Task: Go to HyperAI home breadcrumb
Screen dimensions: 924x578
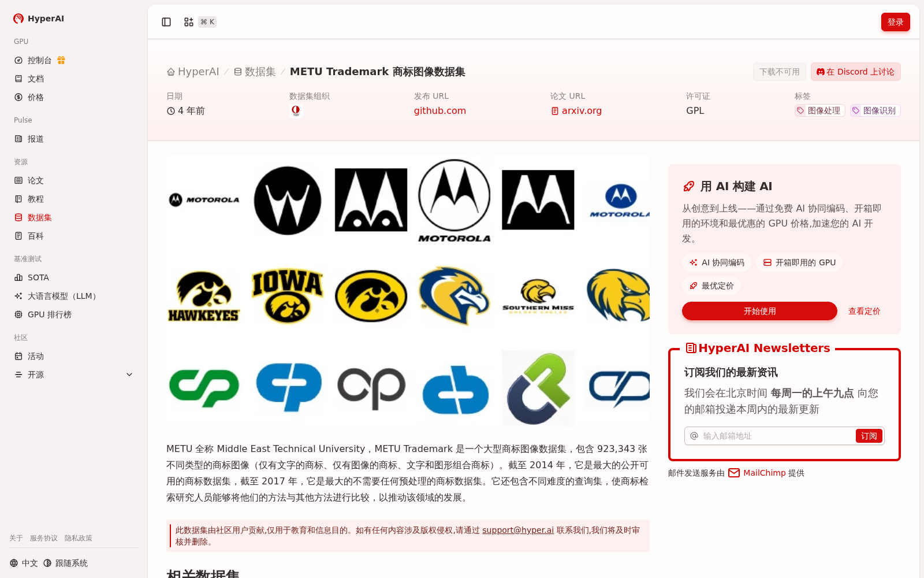Action: (193, 72)
